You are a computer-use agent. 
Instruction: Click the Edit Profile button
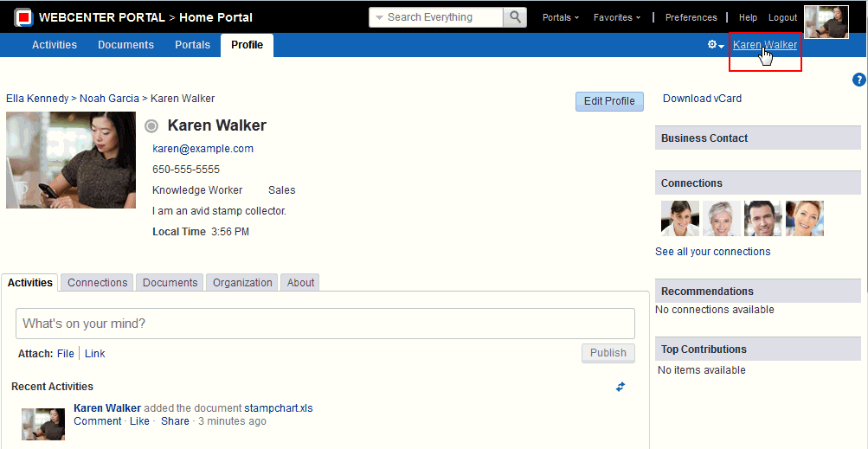click(x=609, y=101)
